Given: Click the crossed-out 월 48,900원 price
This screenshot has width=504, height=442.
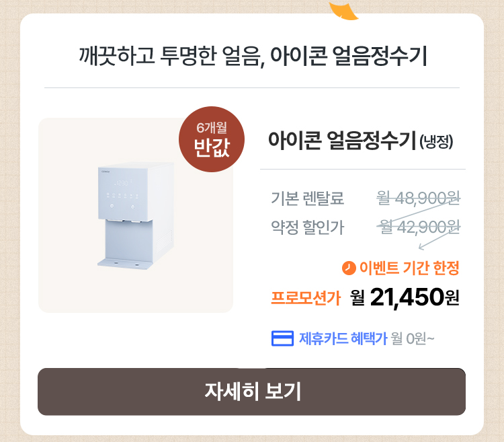Looking at the screenshot, I should click(418, 198).
